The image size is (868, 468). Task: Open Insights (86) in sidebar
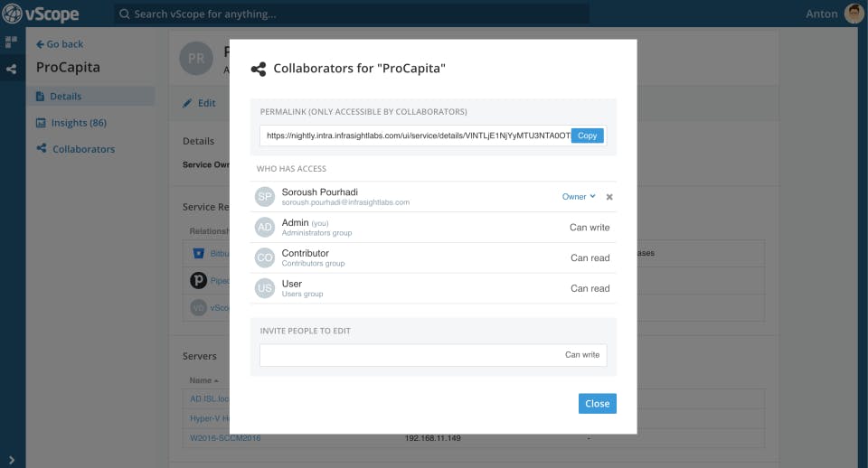[x=79, y=123]
